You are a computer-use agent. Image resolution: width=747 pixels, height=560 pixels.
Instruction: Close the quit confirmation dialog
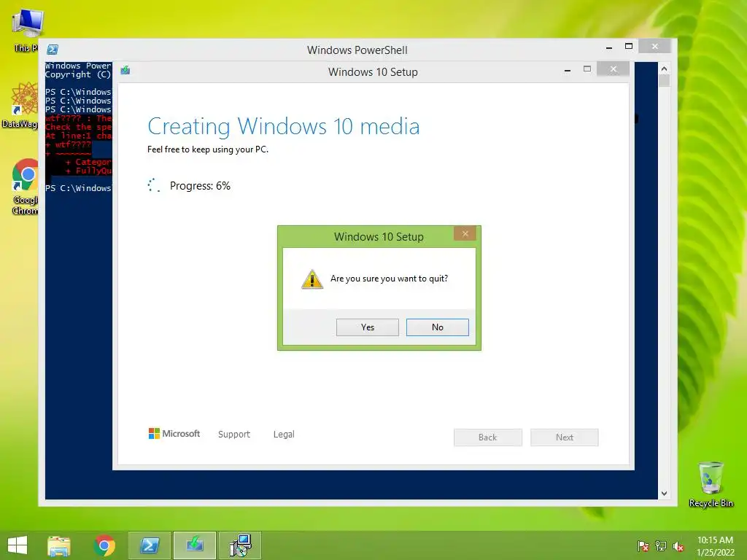465,233
